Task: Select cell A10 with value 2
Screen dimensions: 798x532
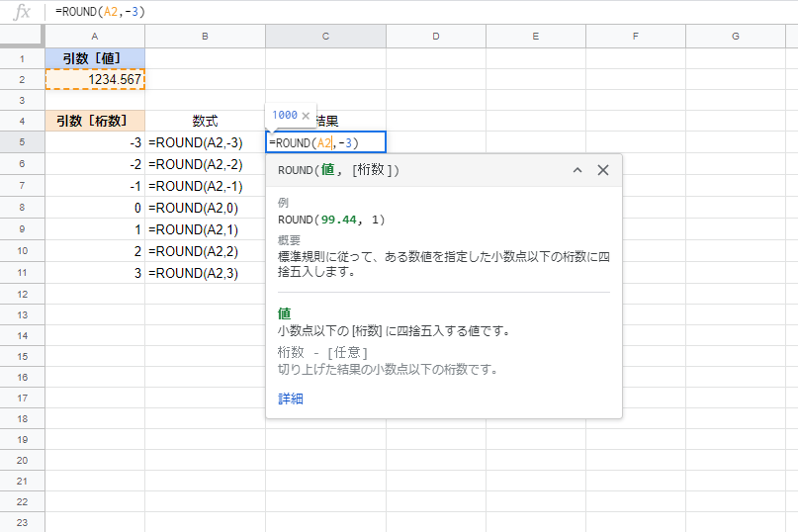Action: [x=95, y=251]
